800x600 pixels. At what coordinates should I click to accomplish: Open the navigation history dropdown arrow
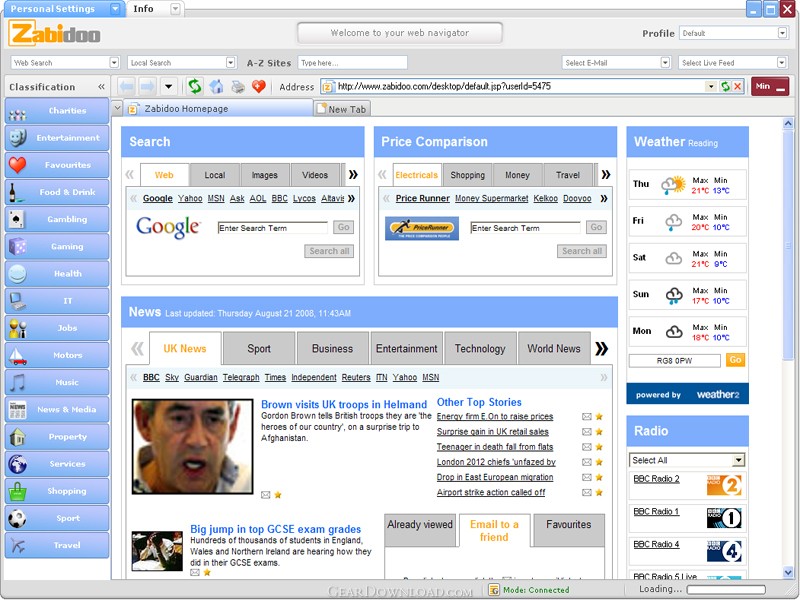(x=168, y=86)
